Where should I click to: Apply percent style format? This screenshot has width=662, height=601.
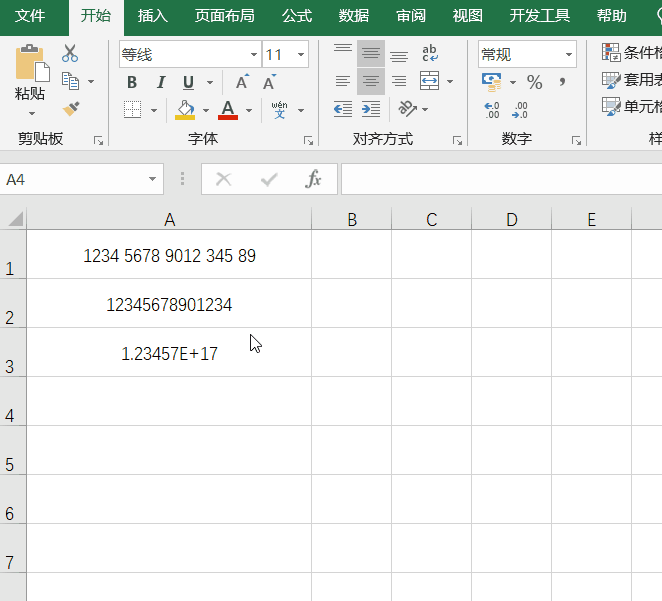click(534, 82)
